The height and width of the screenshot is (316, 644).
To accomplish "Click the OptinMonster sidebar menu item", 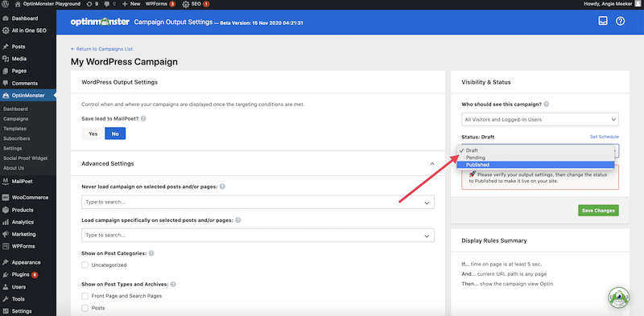I will pos(28,96).
